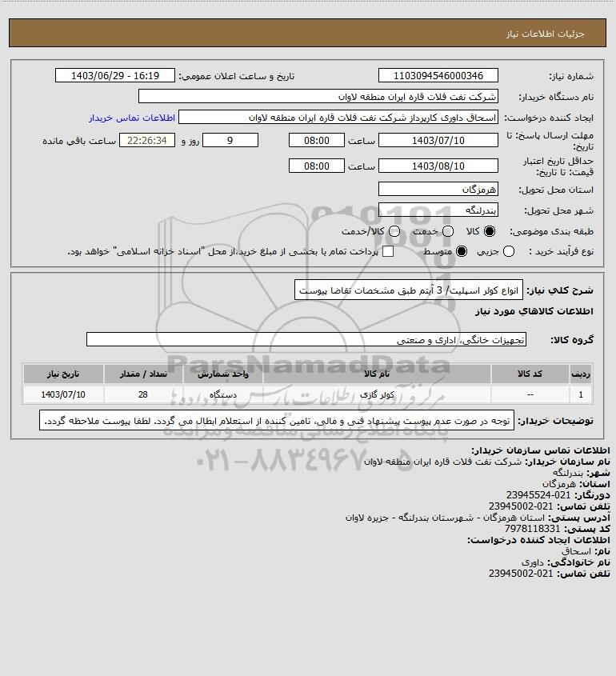Image resolution: width=616 pixels, height=676 pixels.
Task: Click the شماره نیاز number field
Action: (438, 75)
